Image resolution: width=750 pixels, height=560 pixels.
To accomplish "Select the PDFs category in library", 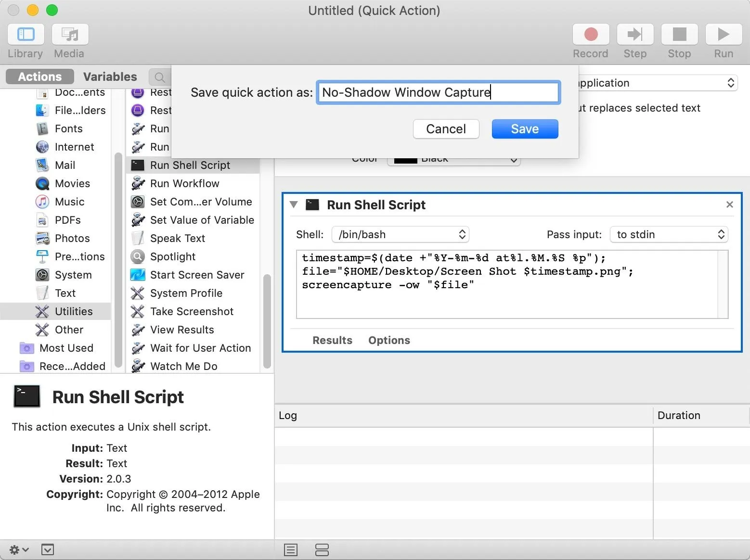I will click(x=58, y=220).
